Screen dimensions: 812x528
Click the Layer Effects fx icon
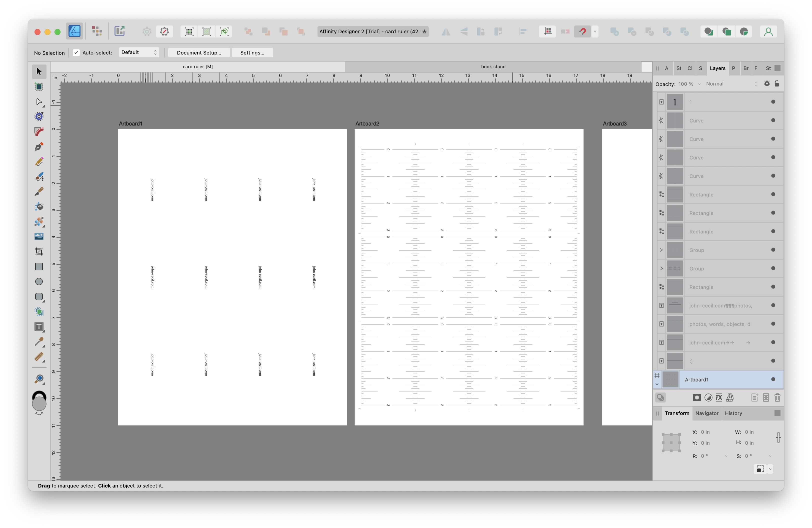tap(719, 397)
